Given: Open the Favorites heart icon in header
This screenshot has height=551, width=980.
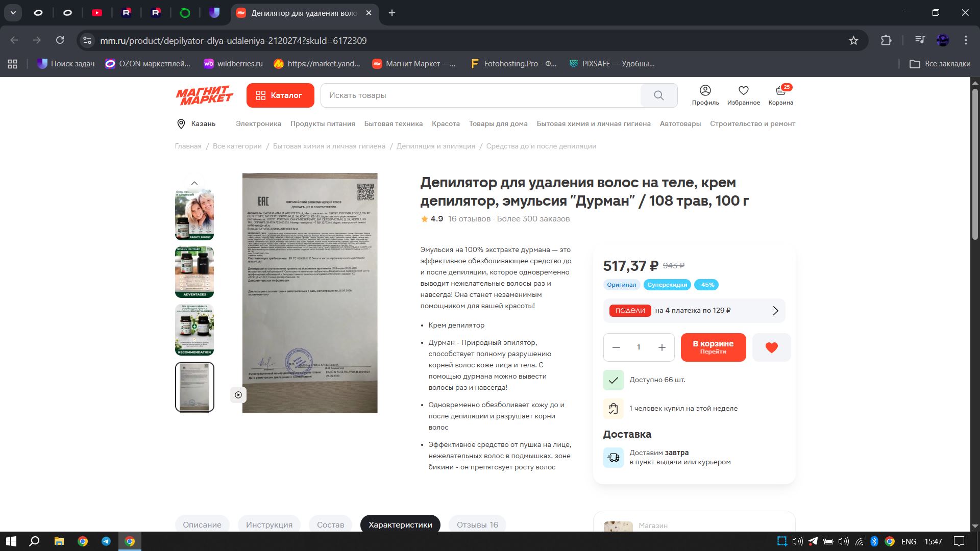Looking at the screenshot, I should [743, 95].
